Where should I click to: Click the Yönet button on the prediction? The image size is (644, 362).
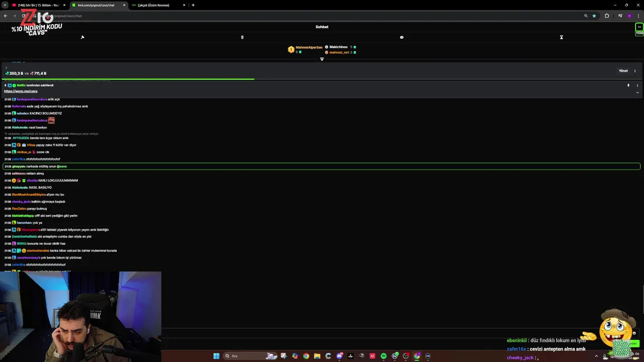[623, 71]
